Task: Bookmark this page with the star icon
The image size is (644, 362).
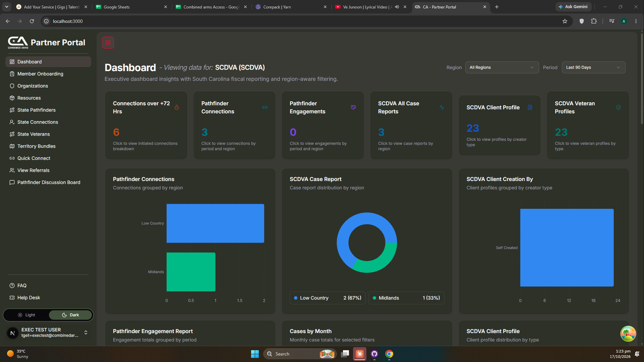Action: 565,21
